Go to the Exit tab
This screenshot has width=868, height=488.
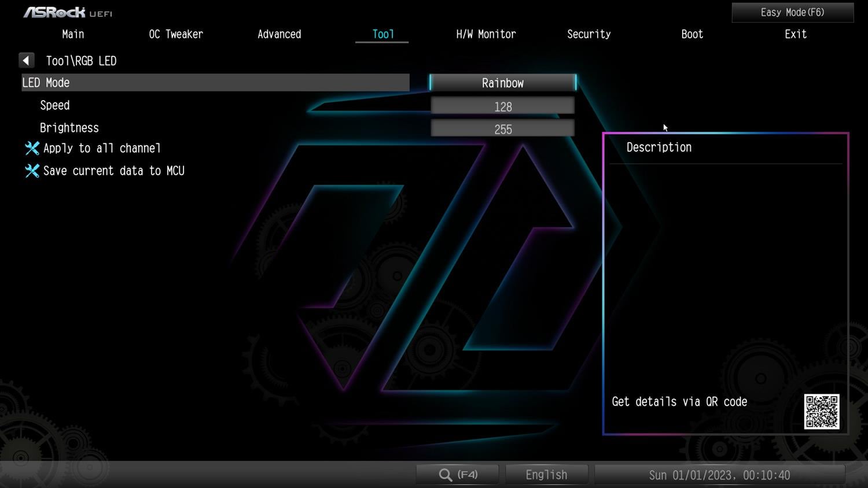[795, 34]
